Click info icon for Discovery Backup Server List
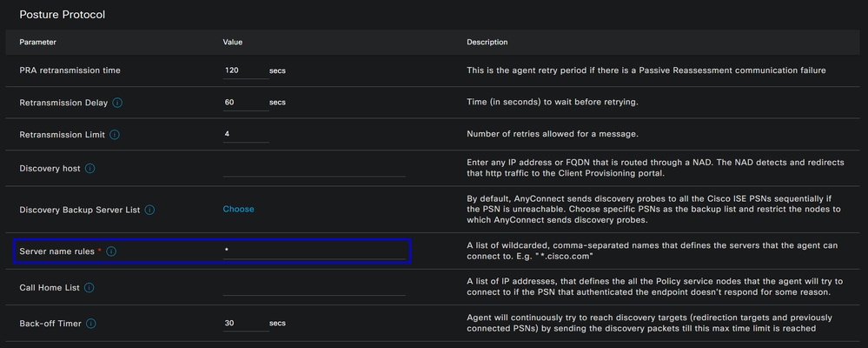The height and width of the screenshot is (348, 868). pyautogui.click(x=149, y=210)
